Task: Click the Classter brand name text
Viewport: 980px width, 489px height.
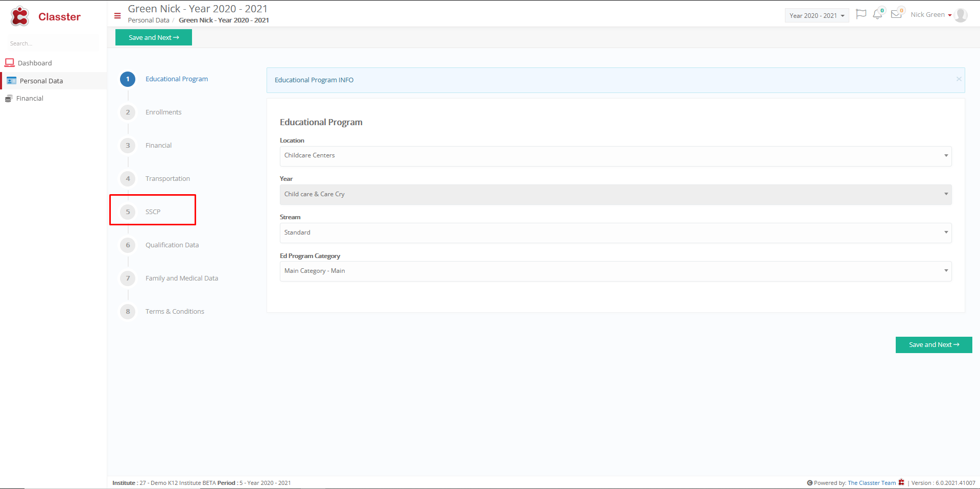Action: (59, 17)
